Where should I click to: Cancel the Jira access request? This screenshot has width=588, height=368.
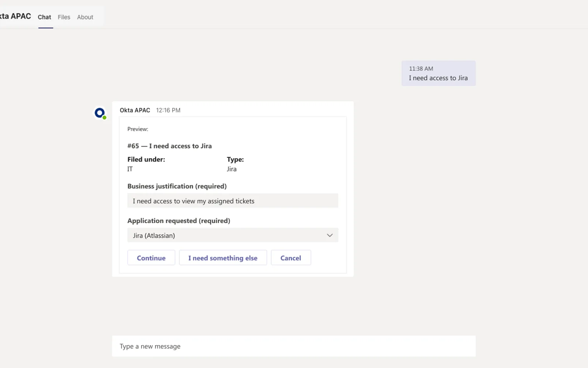(291, 258)
